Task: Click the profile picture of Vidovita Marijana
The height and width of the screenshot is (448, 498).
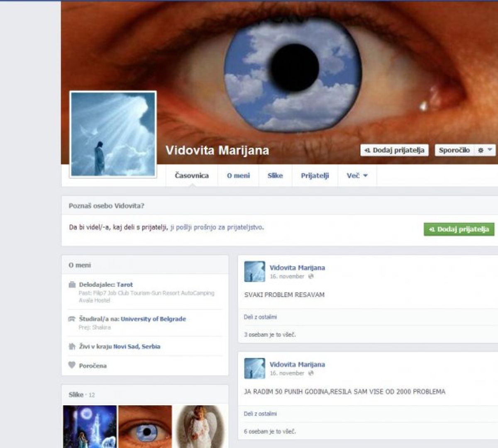Action: pyautogui.click(x=113, y=134)
